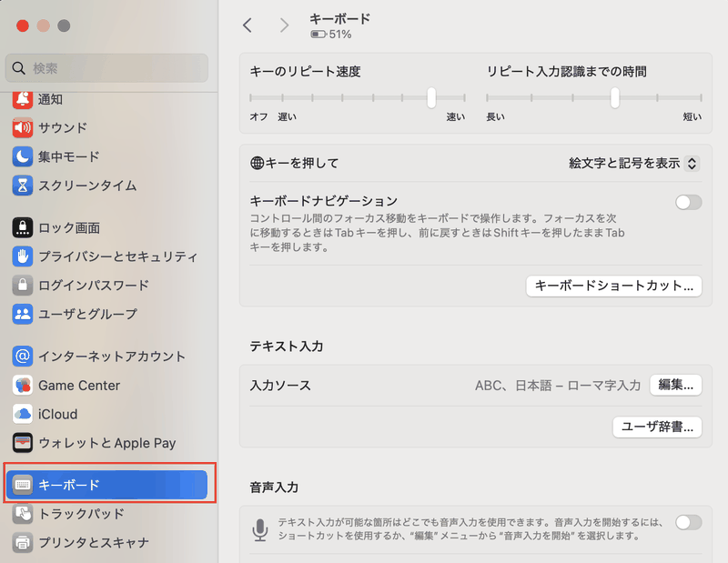Click the サウンド speaker icon
The width and height of the screenshot is (728, 563).
click(x=22, y=127)
